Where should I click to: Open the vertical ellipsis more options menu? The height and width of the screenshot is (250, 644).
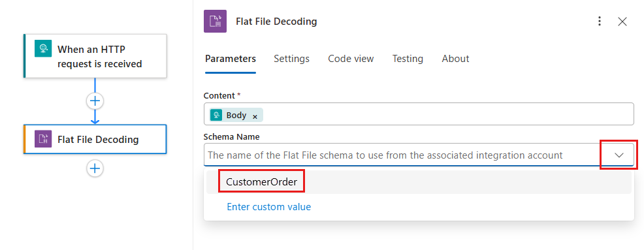(600, 22)
